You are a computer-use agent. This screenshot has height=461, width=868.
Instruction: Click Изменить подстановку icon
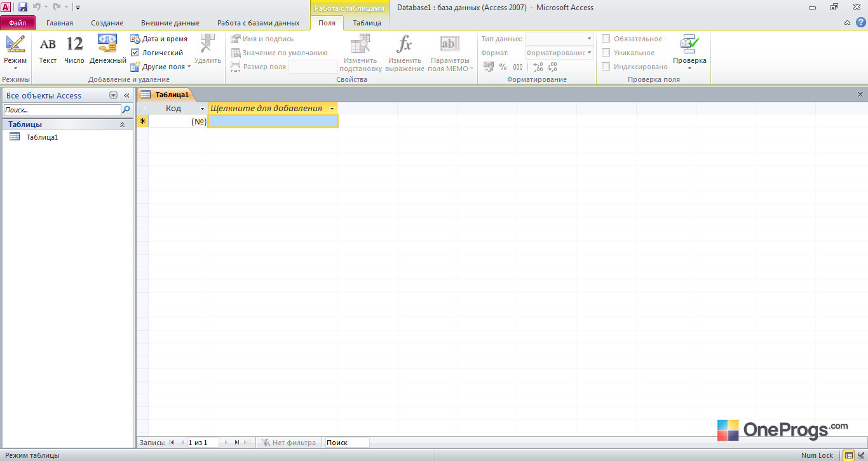[x=360, y=44]
